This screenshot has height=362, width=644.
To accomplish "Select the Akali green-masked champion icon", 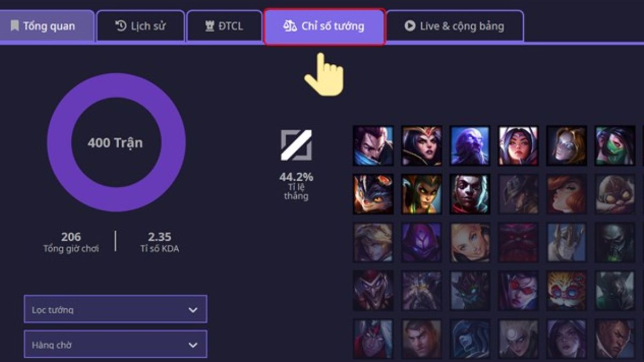I will coord(614,146).
